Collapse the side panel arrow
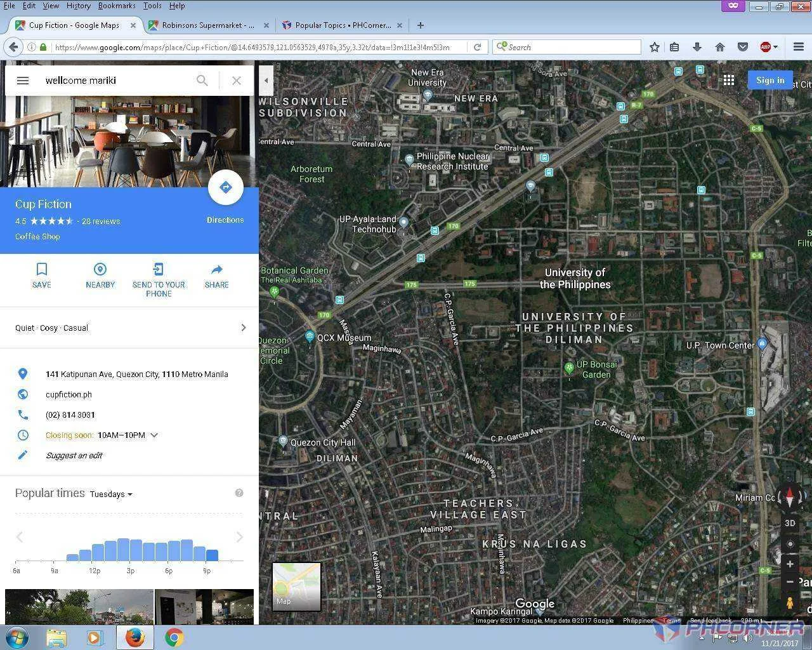 pyautogui.click(x=266, y=81)
